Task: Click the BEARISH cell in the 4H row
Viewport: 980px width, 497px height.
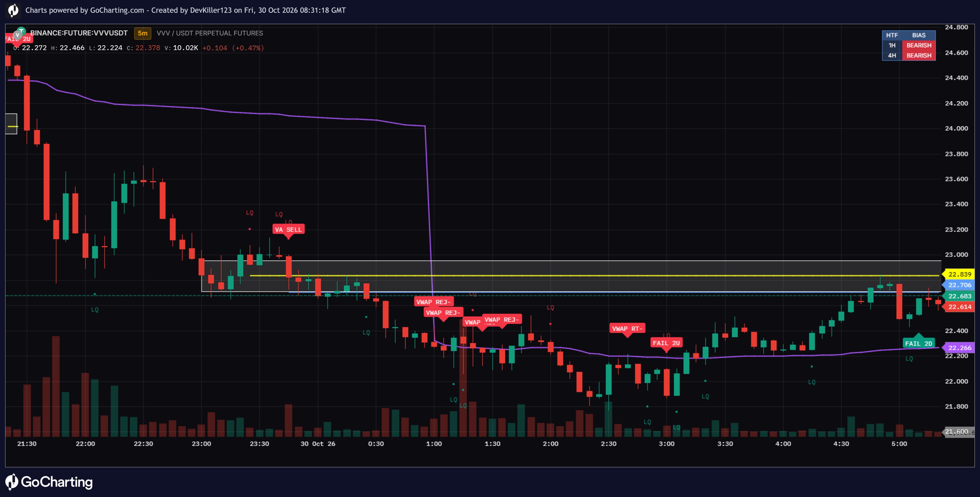Action: (x=918, y=56)
